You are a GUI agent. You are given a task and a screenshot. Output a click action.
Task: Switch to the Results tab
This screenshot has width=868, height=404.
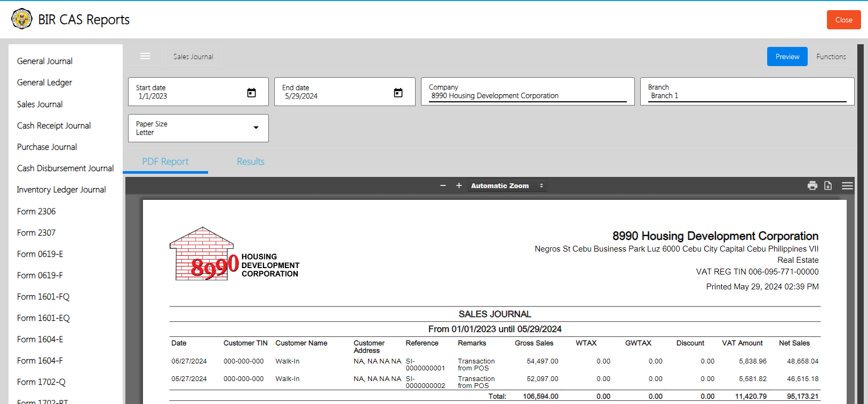click(x=251, y=161)
